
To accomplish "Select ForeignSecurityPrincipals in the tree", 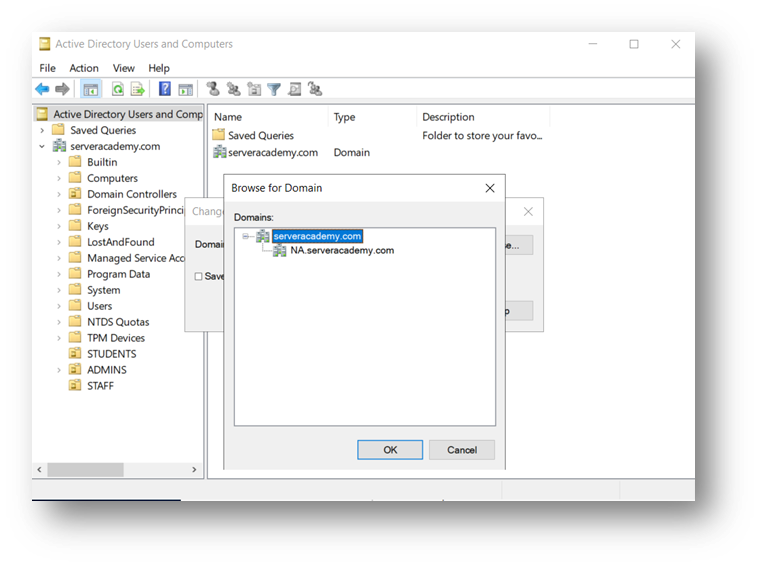I will 136,210.
